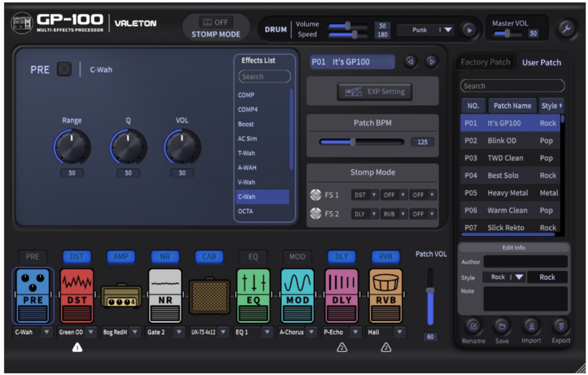Switch to the Factory Patch tab
Image resolution: width=588 pixels, height=375 pixels.
(x=485, y=62)
